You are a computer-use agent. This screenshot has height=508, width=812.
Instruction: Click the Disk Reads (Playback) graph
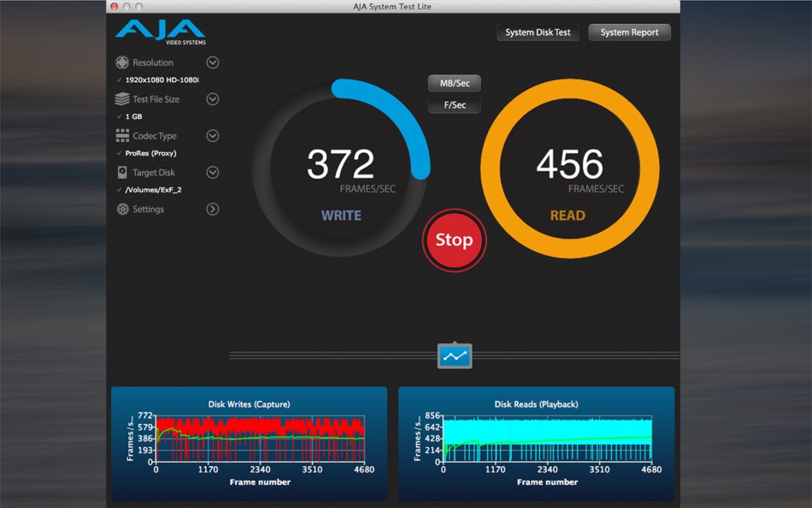pos(537,443)
